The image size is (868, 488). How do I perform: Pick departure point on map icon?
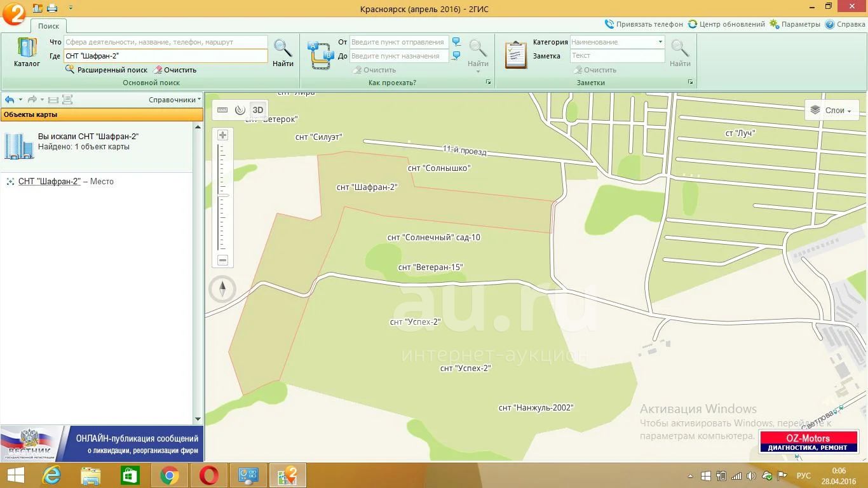click(x=456, y=42)
